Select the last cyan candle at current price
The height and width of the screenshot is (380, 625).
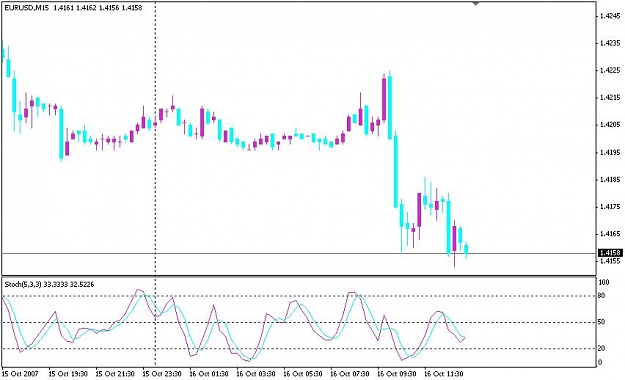click(x=466, y=249)
